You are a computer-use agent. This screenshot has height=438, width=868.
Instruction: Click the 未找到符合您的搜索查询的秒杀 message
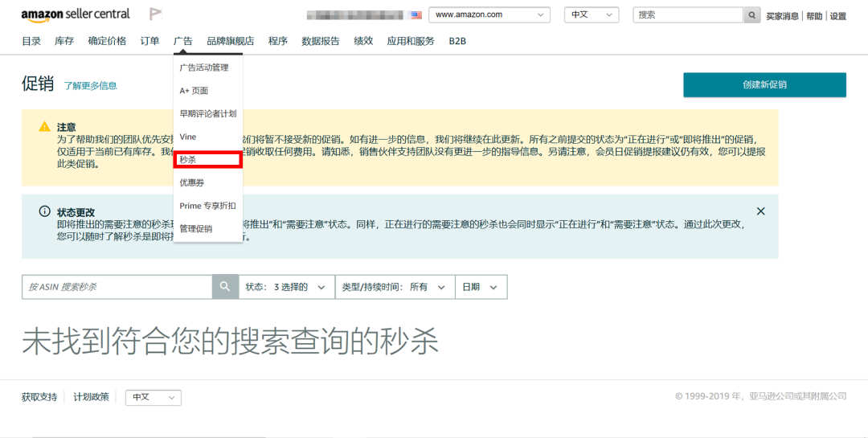pos(231,341)
